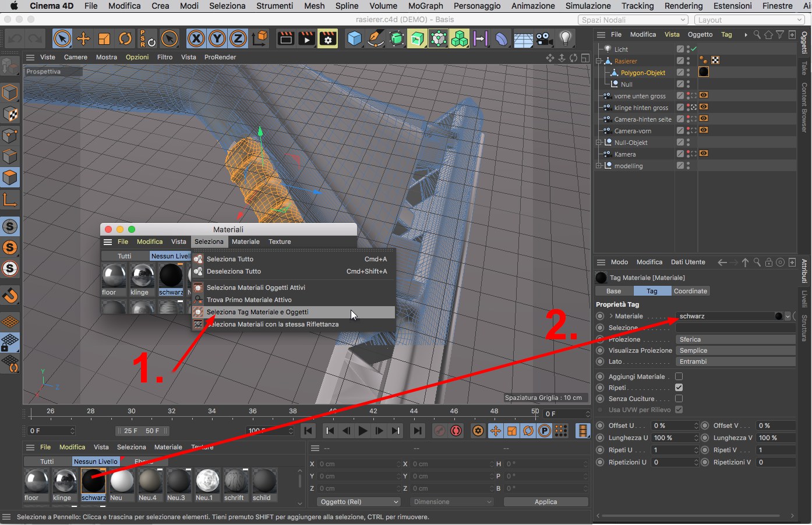Render to Picture Viewer icon
The height and width of the screenshot is (525, 812).
307,39
